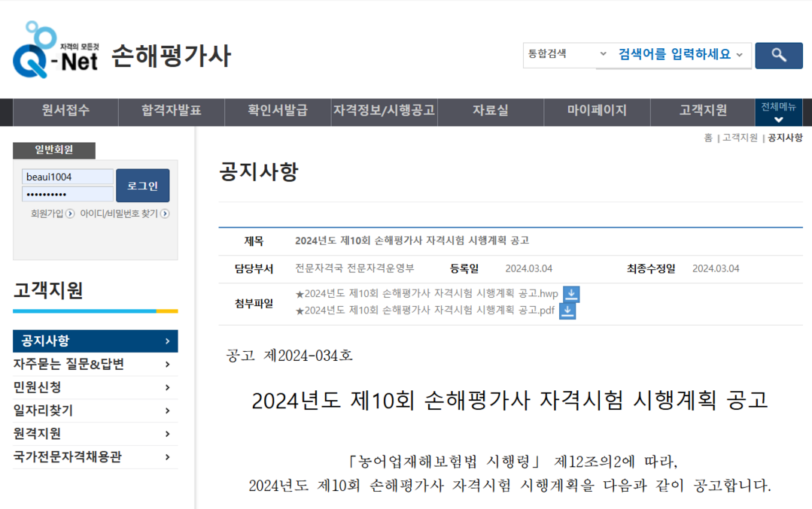The image size is (812, 509).
Task: Focus the password input field
Action: click(x=67, y=195)
